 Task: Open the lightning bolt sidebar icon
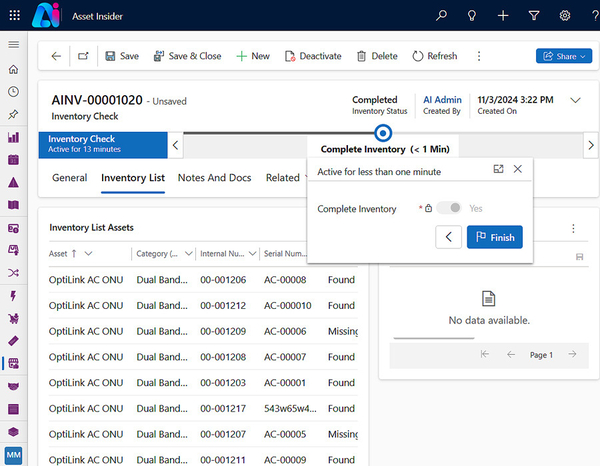click(13, 296)
